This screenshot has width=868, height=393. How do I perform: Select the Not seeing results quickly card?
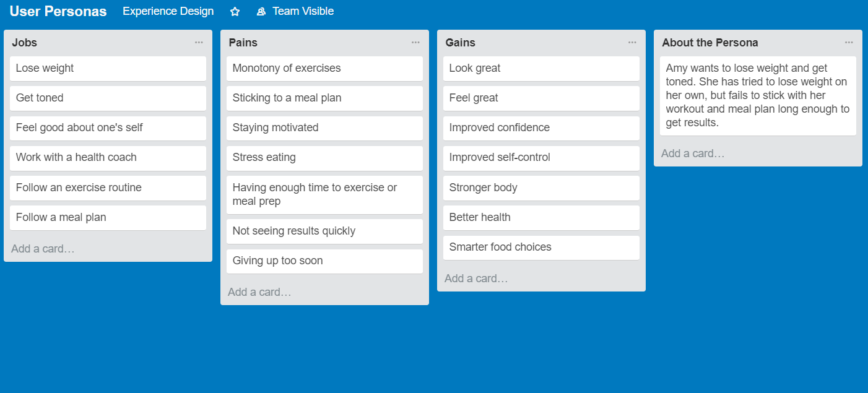point(324,231)
